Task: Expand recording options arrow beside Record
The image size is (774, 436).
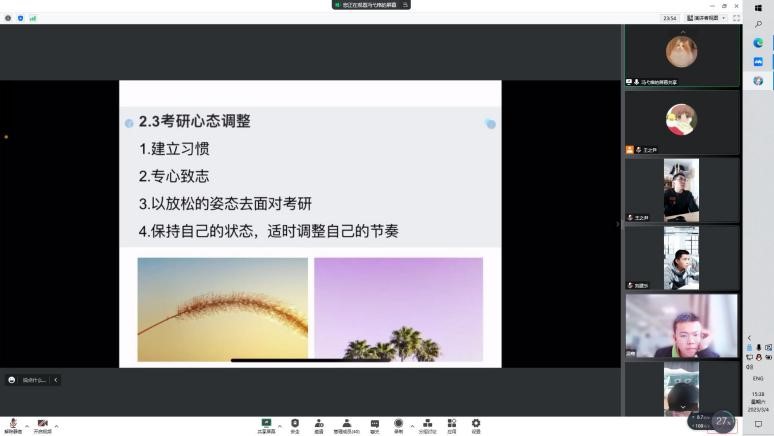Action: [412, 426]
